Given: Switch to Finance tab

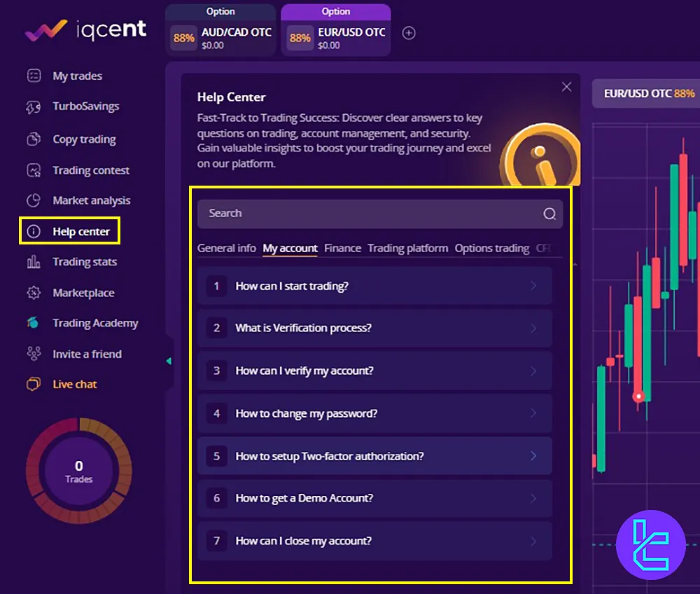Looking at the screenshot, I should pyautogui.click(x=342, y=249).
